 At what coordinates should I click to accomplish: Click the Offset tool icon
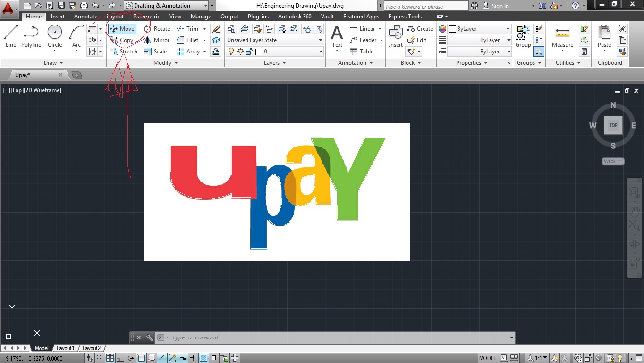click(216, 52)
